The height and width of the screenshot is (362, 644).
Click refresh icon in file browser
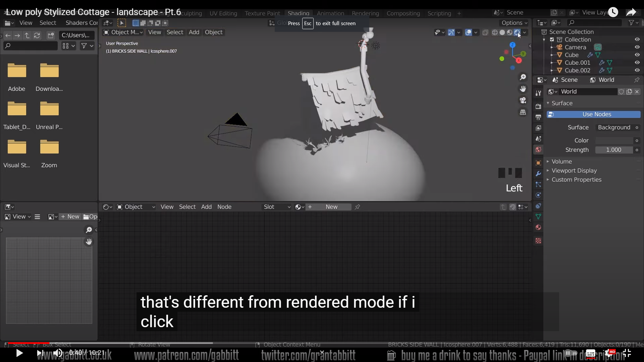37,35
